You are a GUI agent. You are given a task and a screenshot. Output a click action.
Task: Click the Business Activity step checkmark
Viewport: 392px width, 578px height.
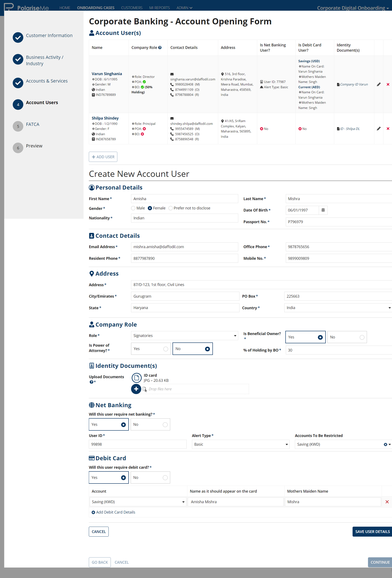18,59
